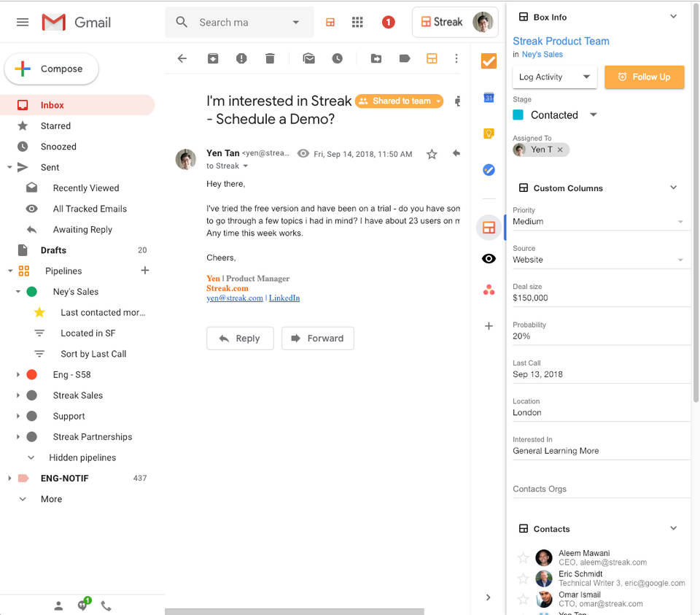Viewport: 700px width, 615px height.
Task: Click Reply button below the email
Action: (x=240, y=339)
